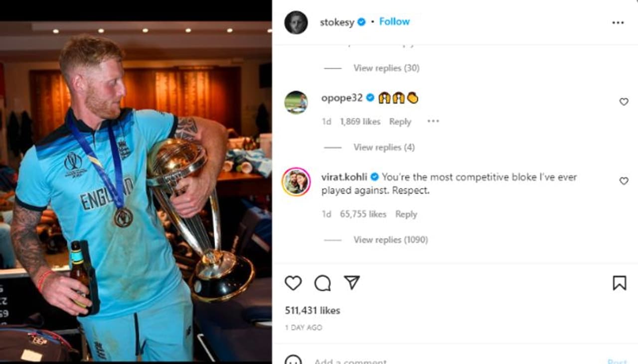Like opope32's comment
Image resolution: width=638 pixels, height=364 pixels.
624,102
